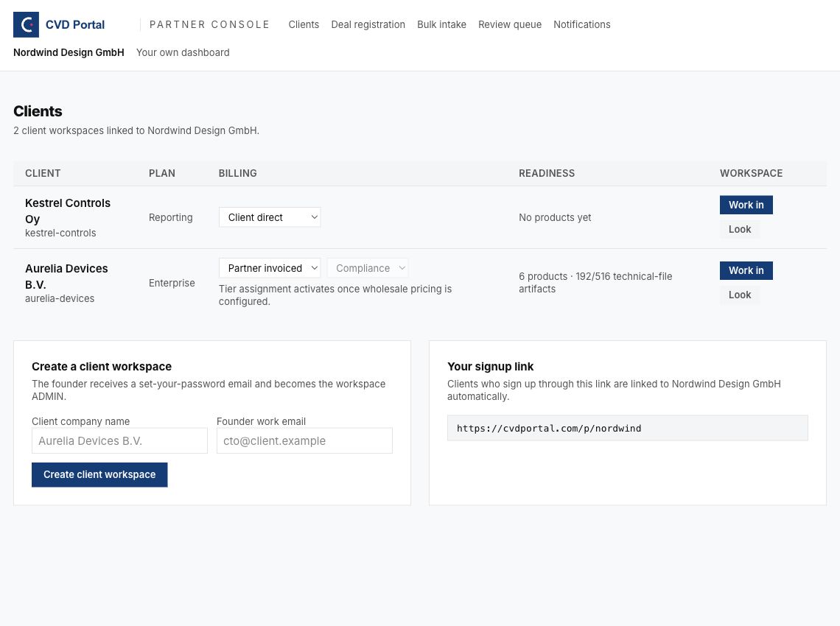Viewport: 840px width, 626px height.
Task: Click the Create a client workspace heading
Action: [102, 367]
